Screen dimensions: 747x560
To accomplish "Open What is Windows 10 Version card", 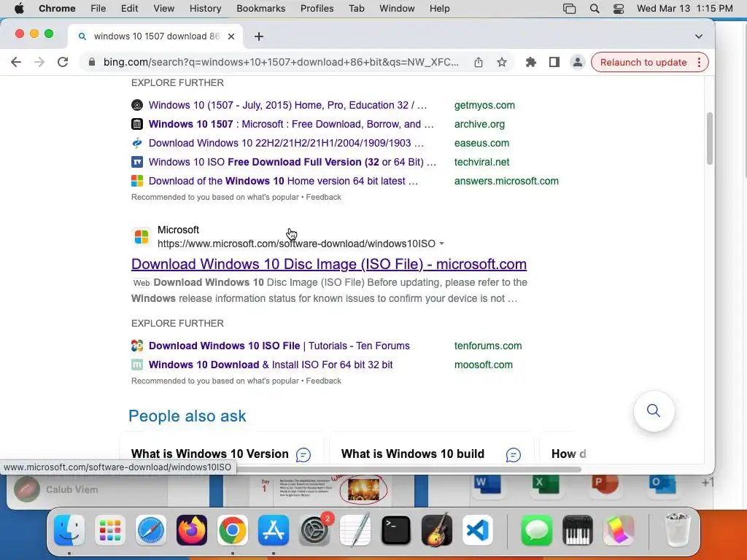I will click(x=209, y=454).
